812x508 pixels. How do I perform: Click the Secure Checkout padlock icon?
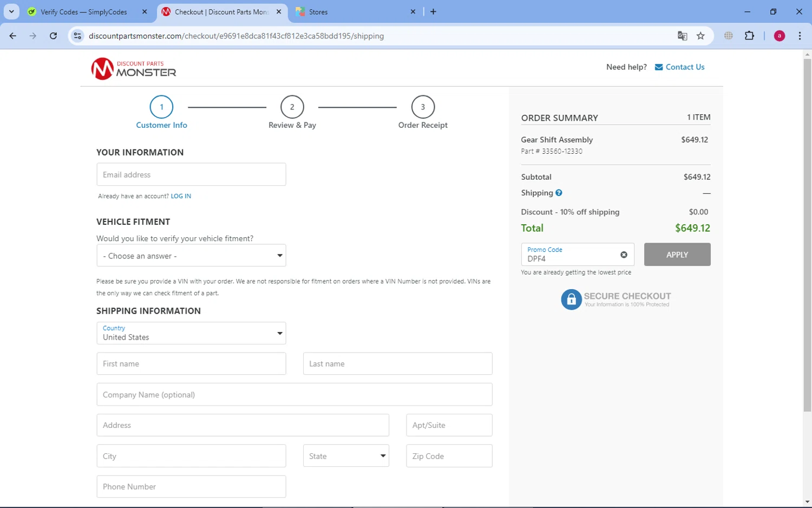click(571, 299)
